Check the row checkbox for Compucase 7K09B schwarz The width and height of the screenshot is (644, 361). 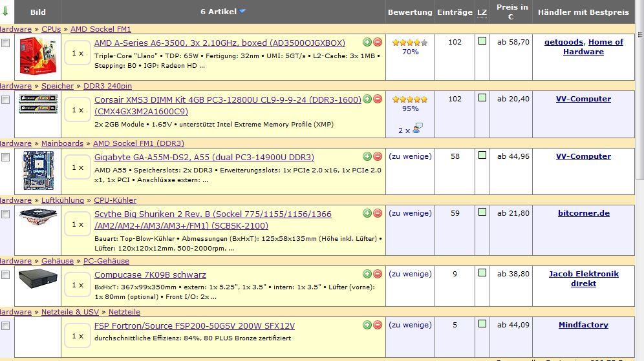pos(5,275)
